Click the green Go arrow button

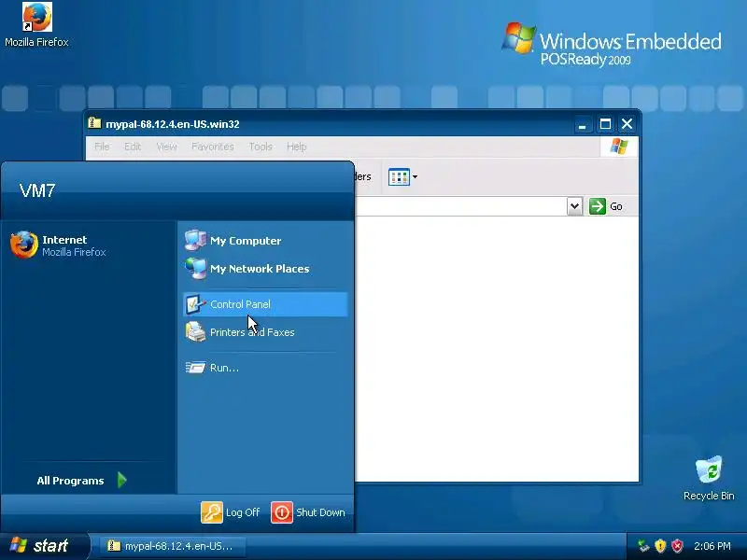click(x=597, y=206)
